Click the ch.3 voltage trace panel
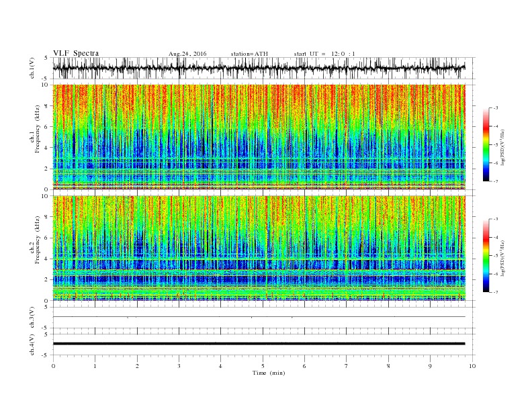This screenshot has height=411, width=532. click(x=264, y=318)
